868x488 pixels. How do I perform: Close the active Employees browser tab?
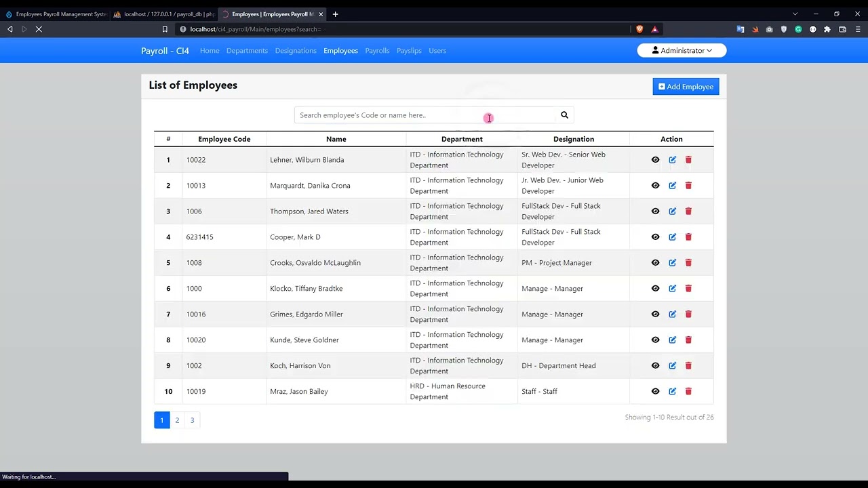click(x=321, y=14)
